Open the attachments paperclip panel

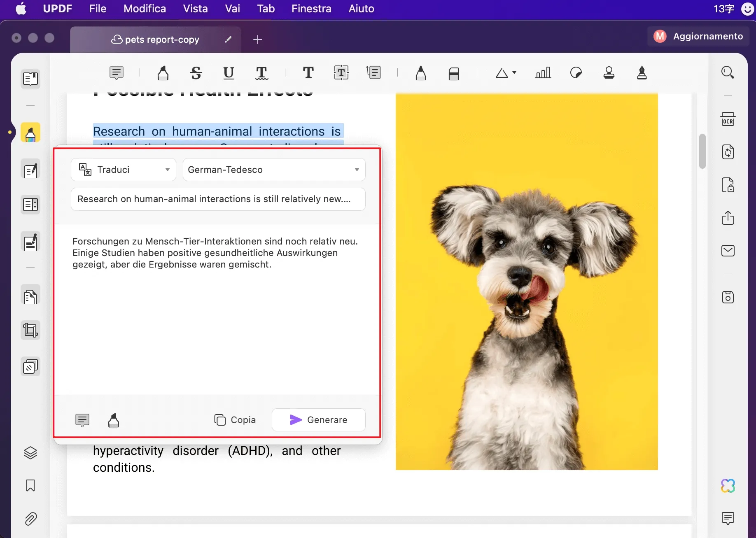[x=30, y=519]
